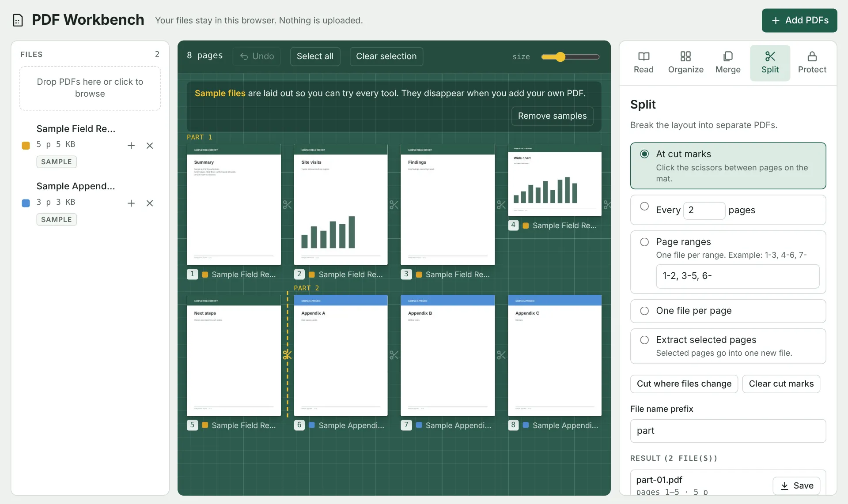The height and width of the screenshot is (504, 848).
Task: Click the Add PDFs button
Action: (x=799, y=20)
